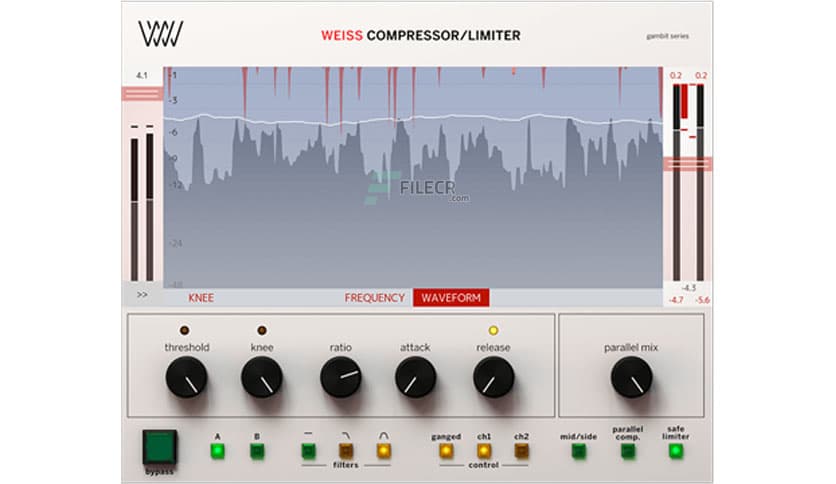
Task: Click the -4.7 output level readout
Action: pyautogui.click(x=676, y=300)
